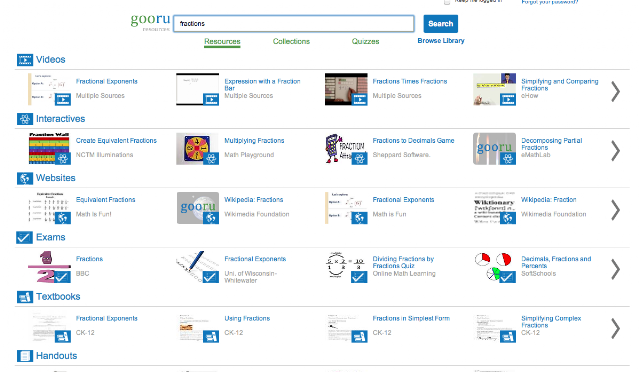
Task: Click the gooru logo
Action: point(150,21)
